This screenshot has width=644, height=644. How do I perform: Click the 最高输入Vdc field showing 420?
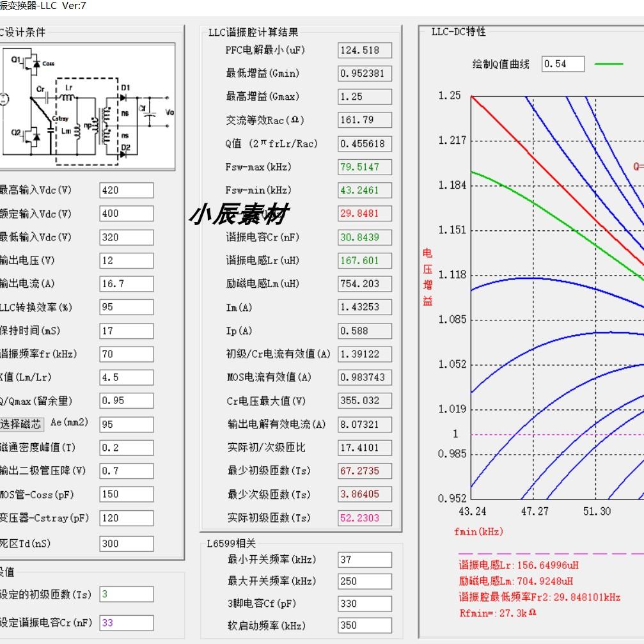point(127,190)
